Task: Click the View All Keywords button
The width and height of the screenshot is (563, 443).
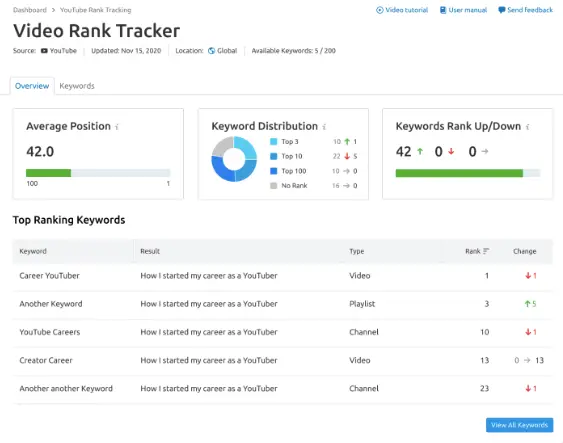Action: pyautogui.click(x=520, y=425)
